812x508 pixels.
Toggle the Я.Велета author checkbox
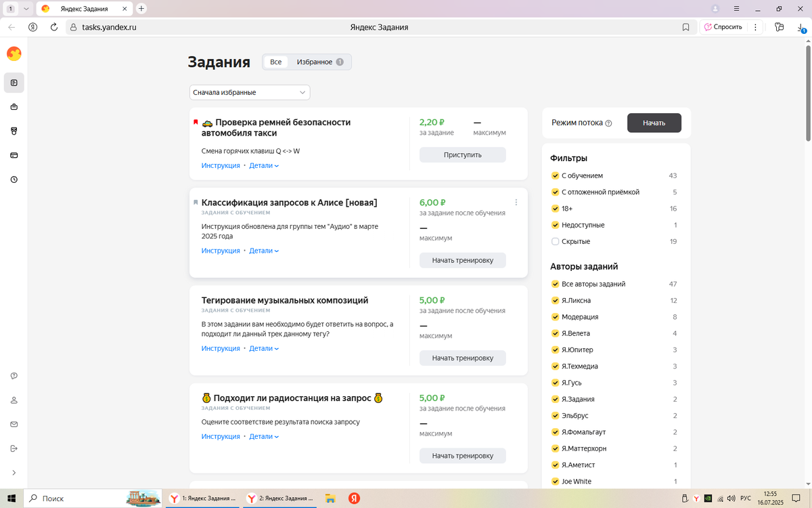pos(556,333)
